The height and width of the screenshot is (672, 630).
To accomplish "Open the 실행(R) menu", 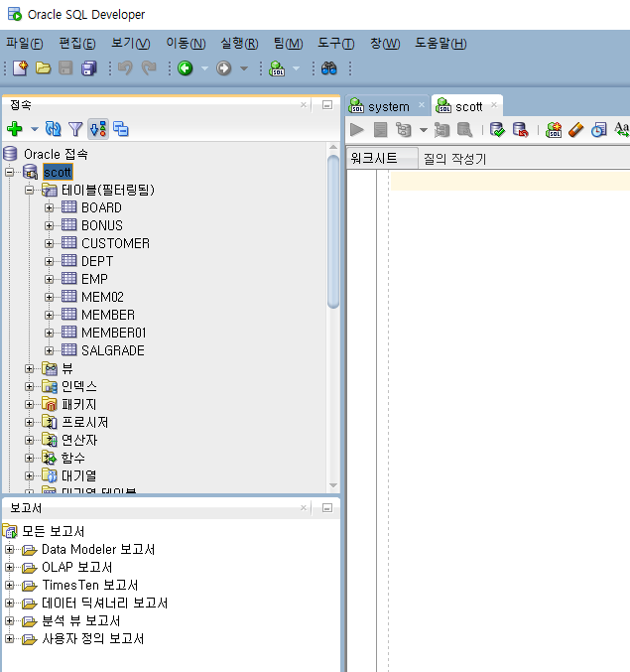I will coord(239,44).
